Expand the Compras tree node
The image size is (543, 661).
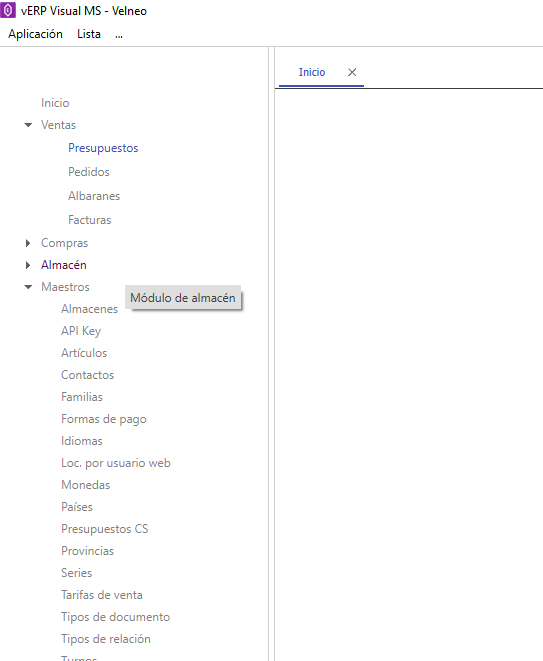pos(28,243)
